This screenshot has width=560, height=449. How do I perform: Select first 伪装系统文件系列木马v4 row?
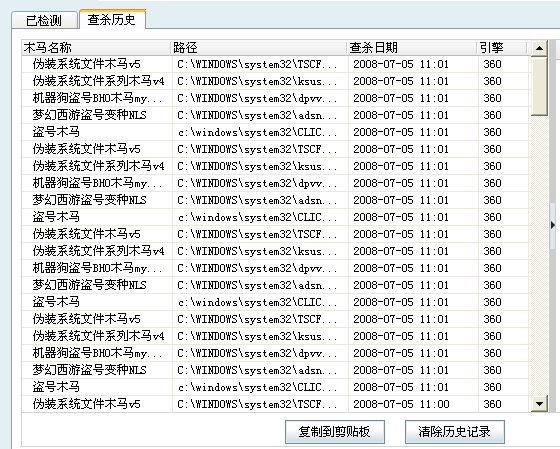[x=276, y=81]
